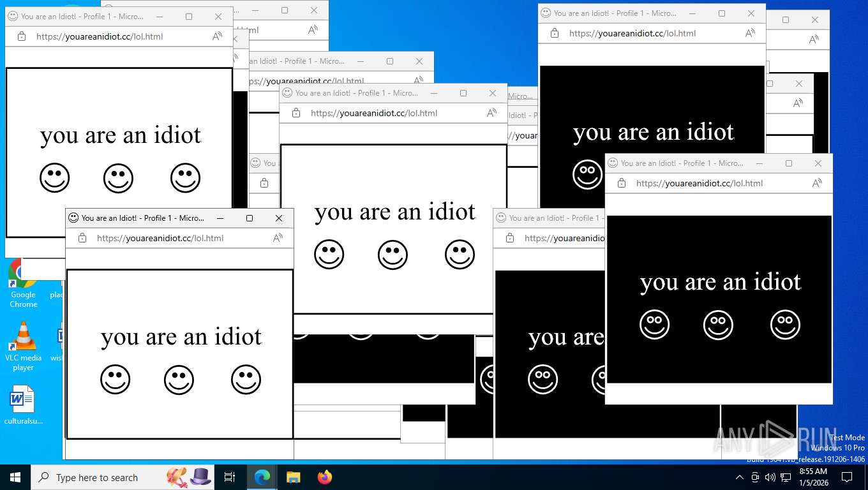868x490 pixels.
Task: Minimize the center white Idiot window
Action: (434, 93)
